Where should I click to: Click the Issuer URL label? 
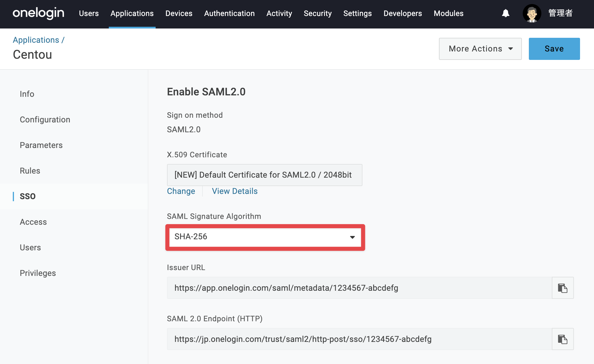click(186, 267)
